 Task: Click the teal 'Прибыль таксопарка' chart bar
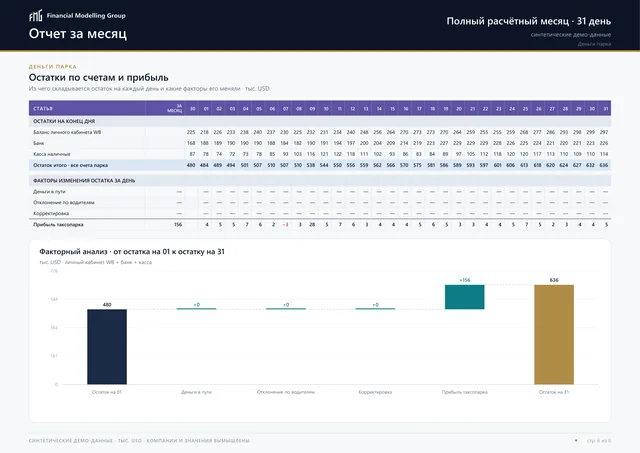pos(464,297)
